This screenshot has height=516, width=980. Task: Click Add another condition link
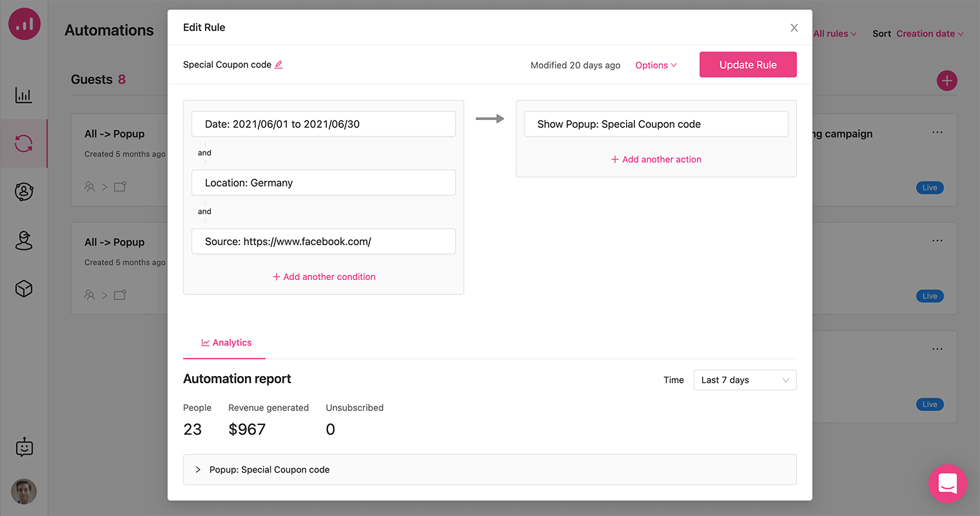point(324,277)
